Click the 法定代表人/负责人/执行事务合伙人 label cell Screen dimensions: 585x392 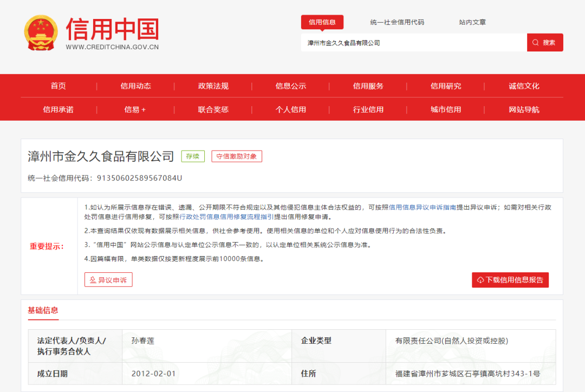75,346
